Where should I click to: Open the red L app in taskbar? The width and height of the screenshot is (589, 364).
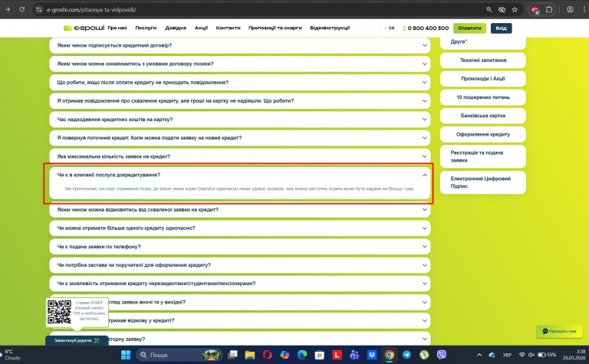337,355
